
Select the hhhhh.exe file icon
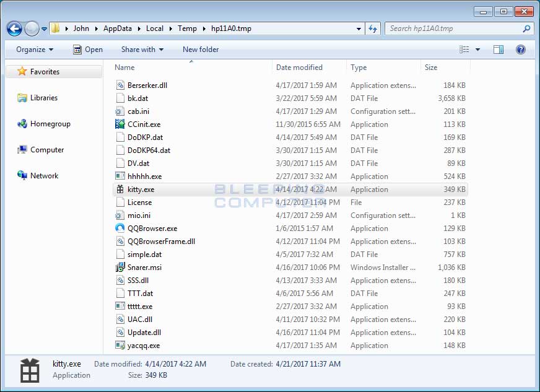click(x=120, y=176)
